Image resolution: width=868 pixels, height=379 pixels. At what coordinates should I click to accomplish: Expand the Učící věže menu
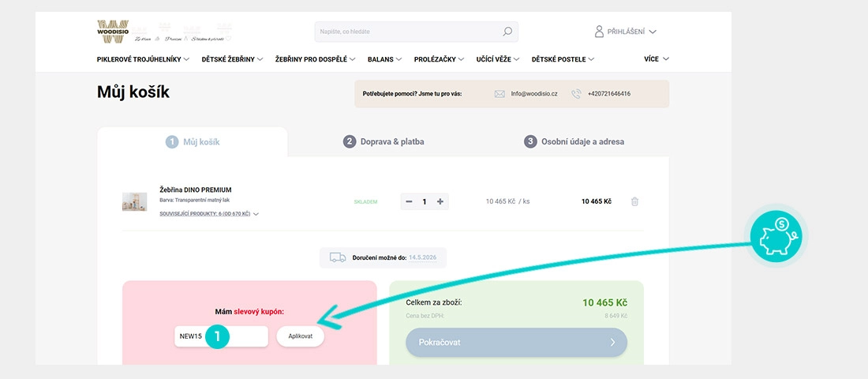click(x=498, y=59)
